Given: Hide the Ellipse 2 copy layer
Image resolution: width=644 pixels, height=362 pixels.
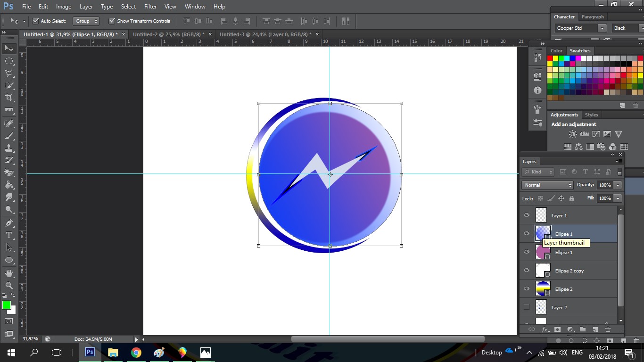Looking at the screenshot, I should (527, 271).
